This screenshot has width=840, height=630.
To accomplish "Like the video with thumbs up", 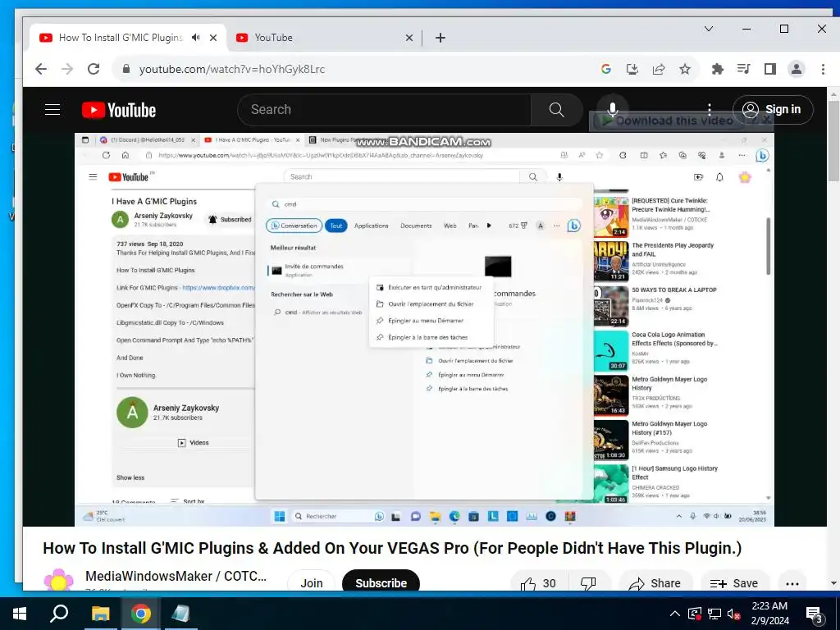I will tap(538, 583).
